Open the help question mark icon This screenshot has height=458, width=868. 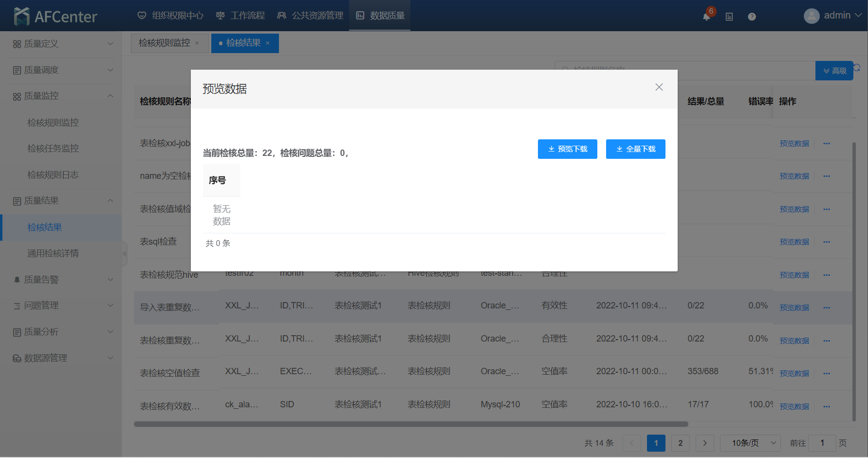tap(752, 17)
